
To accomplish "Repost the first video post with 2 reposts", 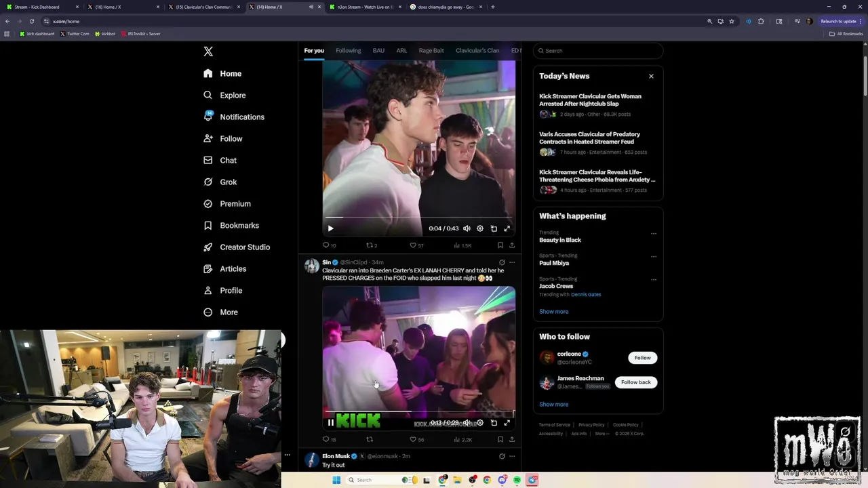I will [372, 245].
